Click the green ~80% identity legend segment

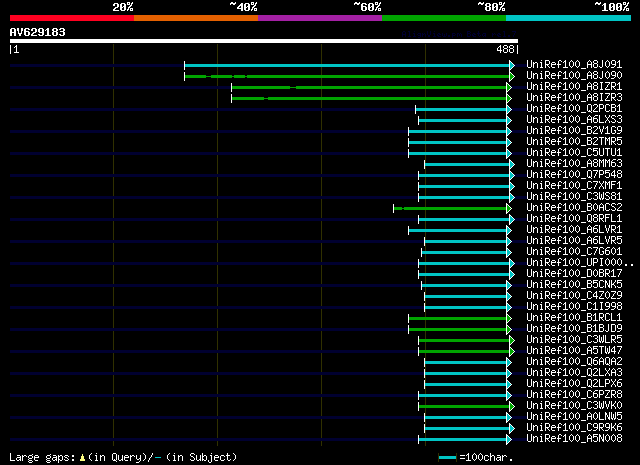pyautogui.click(x=444, y=18)
